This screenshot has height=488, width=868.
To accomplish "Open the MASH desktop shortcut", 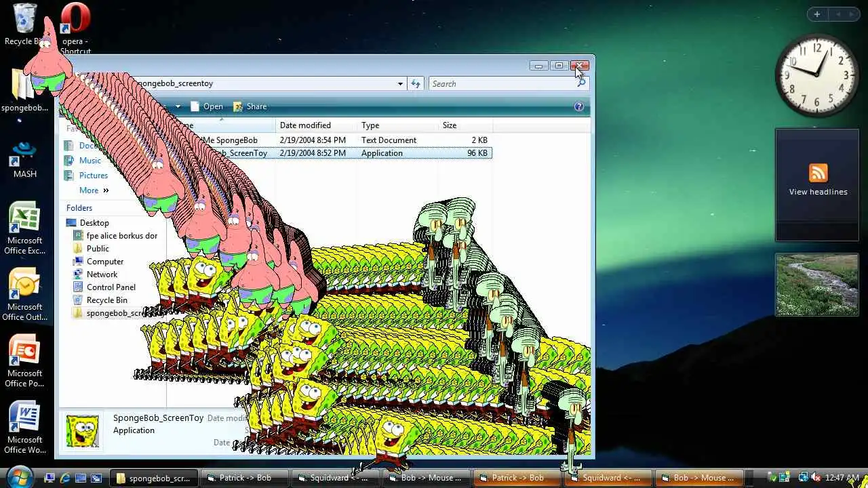I will click(25, 160).
